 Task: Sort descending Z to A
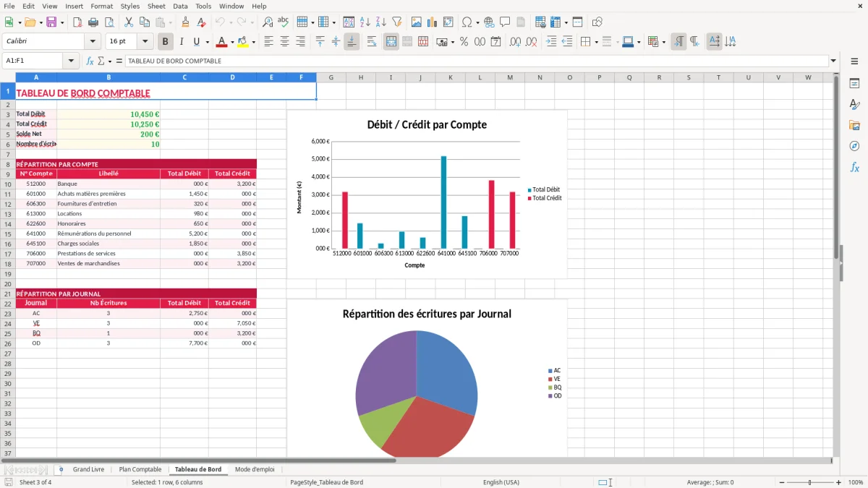tap(381, 22)
